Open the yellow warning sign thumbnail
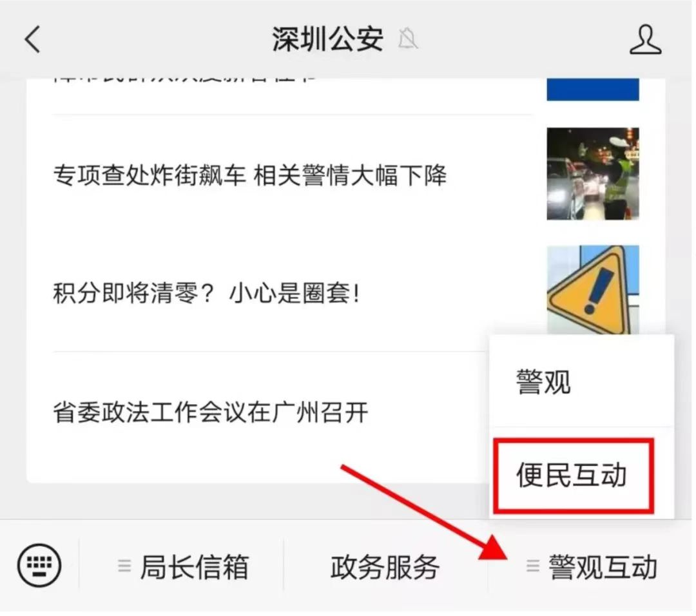 (x=593, y=289)
